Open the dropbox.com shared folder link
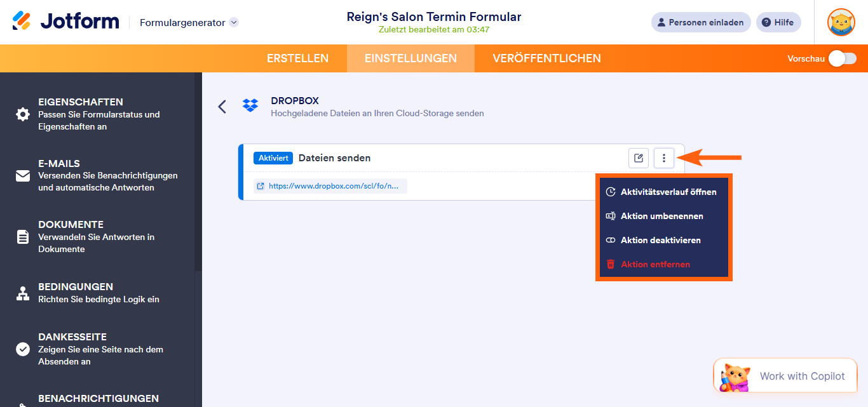The image size is (868, 407). [330, 185]
